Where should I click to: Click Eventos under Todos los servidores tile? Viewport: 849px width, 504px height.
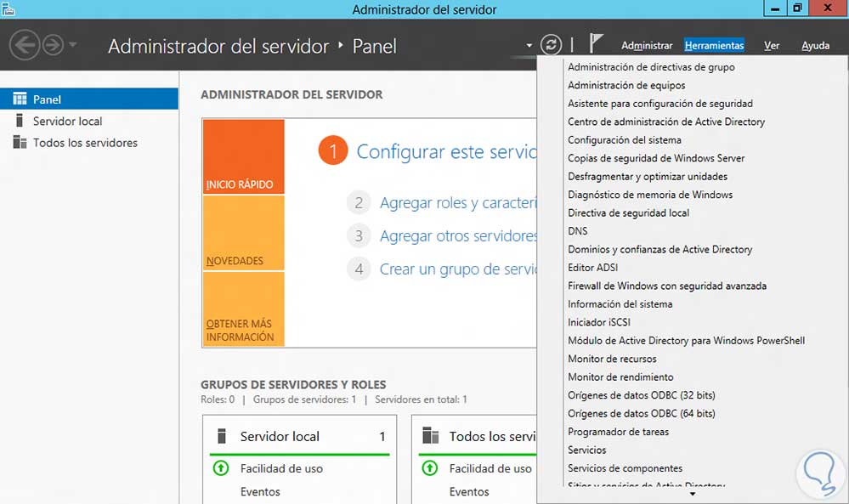click(469, 491)
